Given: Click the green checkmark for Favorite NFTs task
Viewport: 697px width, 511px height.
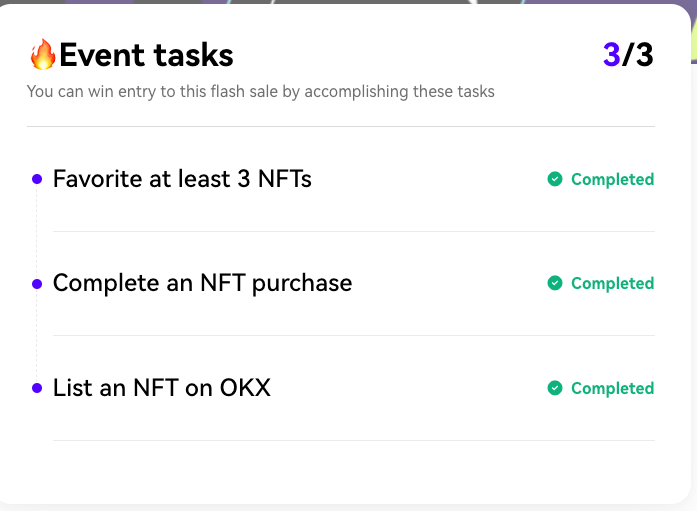Looking at the screenshot, I should point(555,179).
